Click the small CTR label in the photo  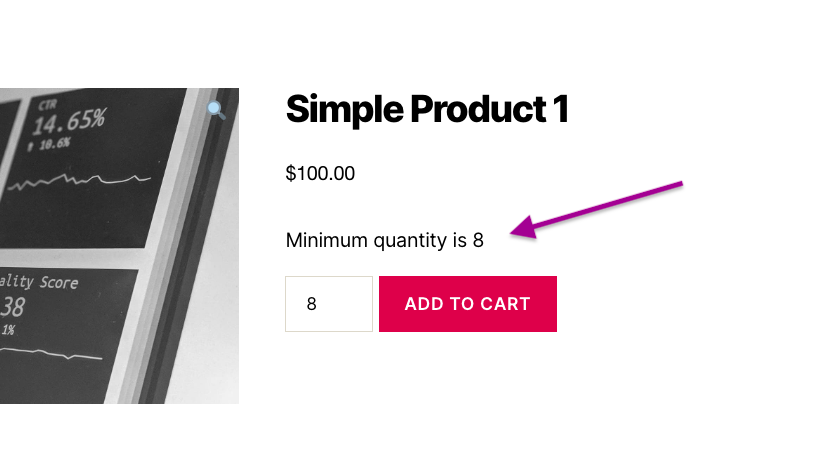pos(48,104)
